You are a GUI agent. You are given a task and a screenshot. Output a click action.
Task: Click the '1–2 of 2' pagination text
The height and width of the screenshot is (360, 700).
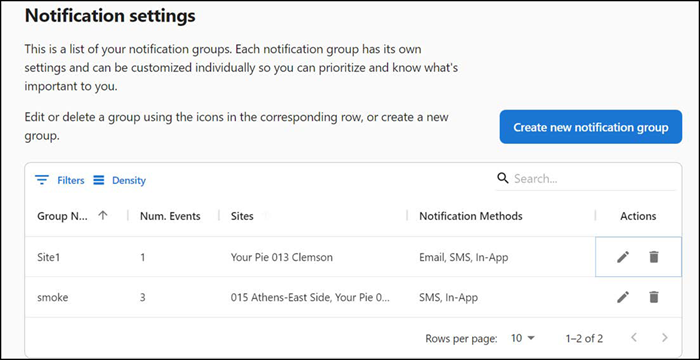584,338
